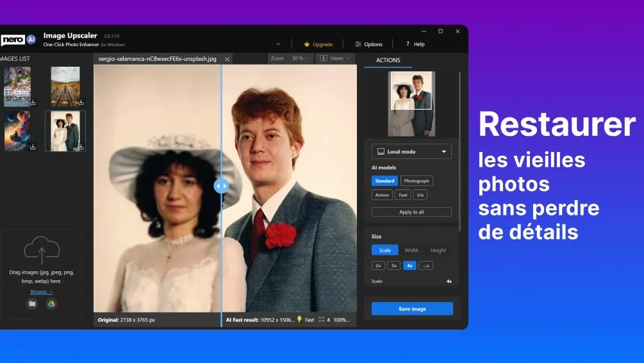Choose 2x scale factor
The width and height of the screenshot is (644, 363).
point(378,266)
